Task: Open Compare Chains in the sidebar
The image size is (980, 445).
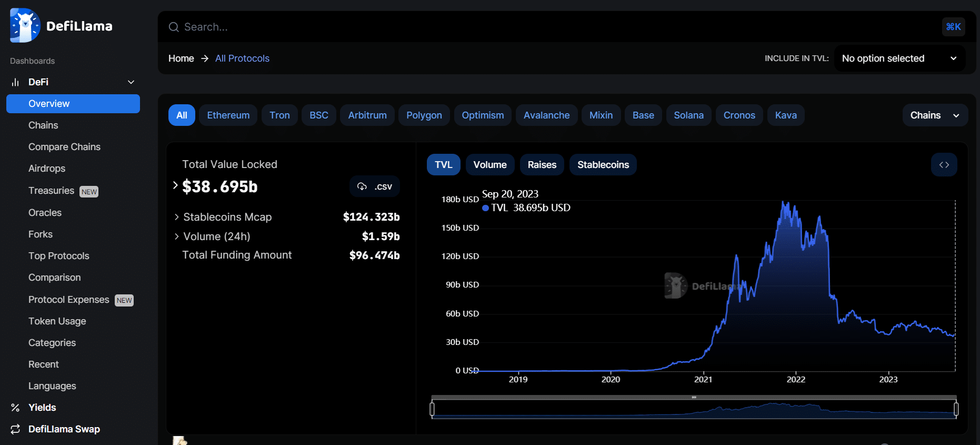Action: point(64,147)
